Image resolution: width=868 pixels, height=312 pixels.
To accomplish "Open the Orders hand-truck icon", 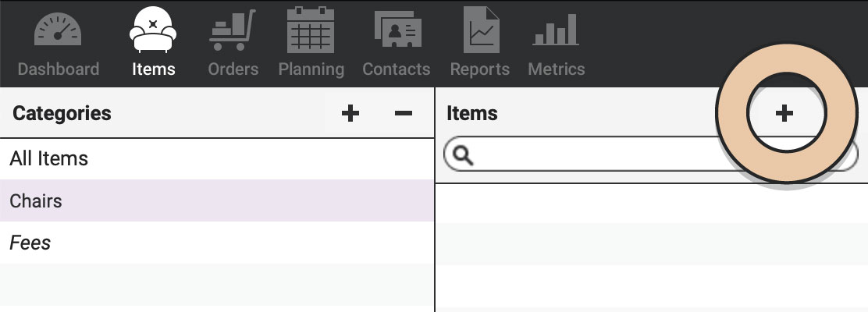I will pyautogui.click(x=233, y=30).
